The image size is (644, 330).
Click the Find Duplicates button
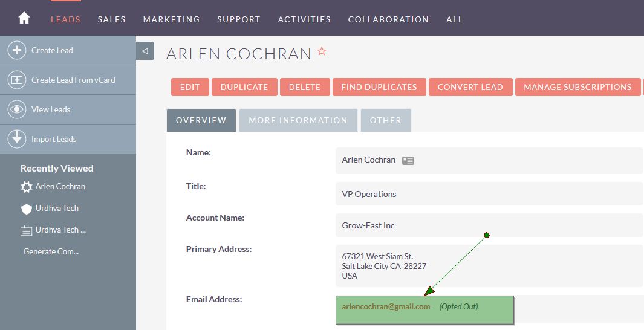(379, 87)
